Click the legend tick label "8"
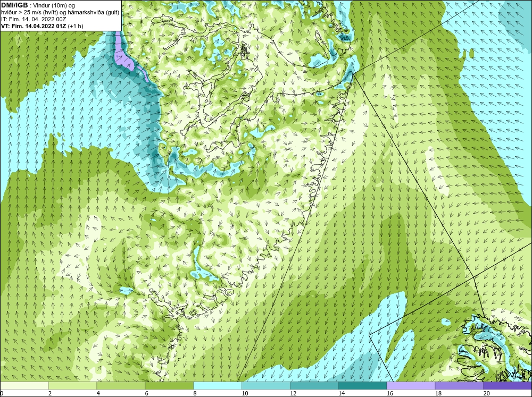 195,394
